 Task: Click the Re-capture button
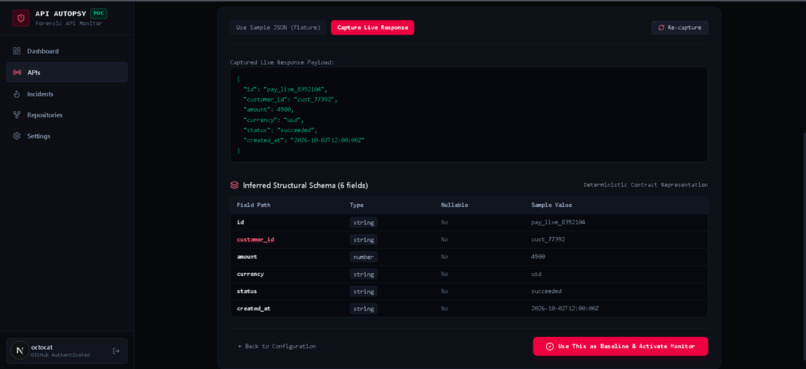click(x=680, y=28)
